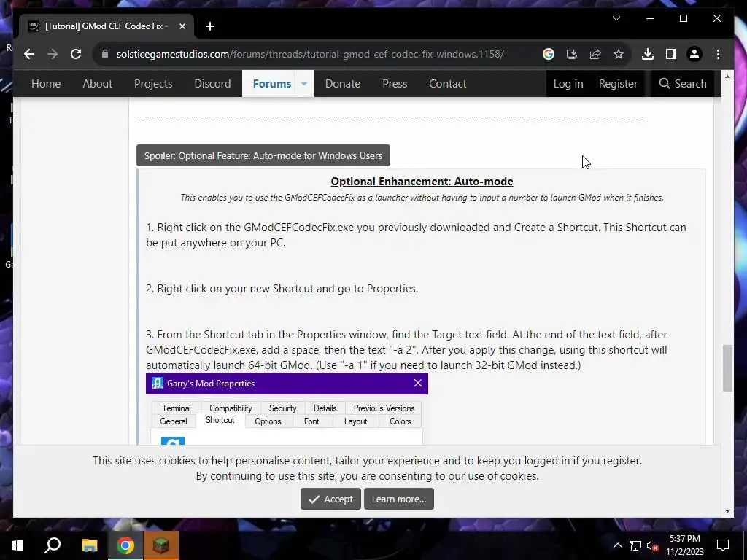Open the Contact page
The height and width of the screenshot is (560, 747).
point(447,84)
